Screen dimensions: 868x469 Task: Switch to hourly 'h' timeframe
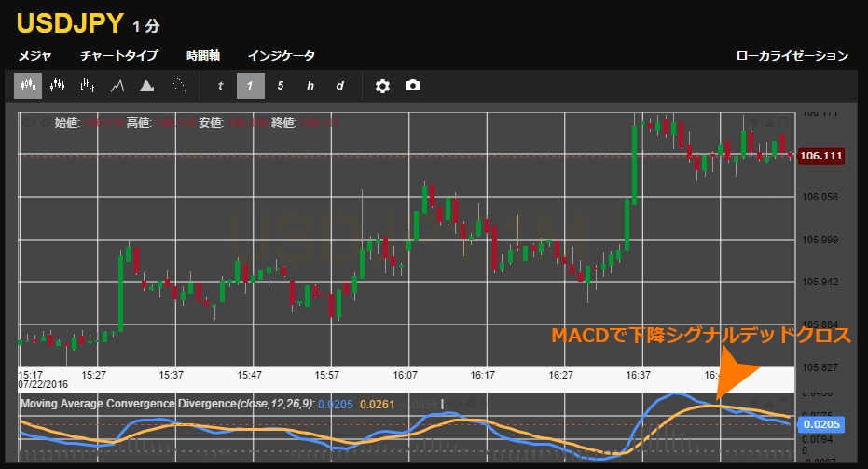point(310,86)
